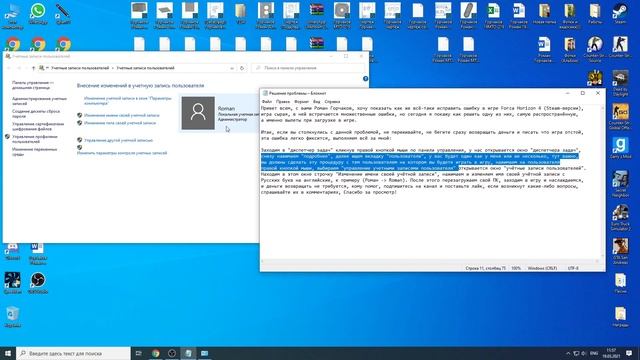Click 'Создание дискеты сброса пароля' link
Image resolution: width=640 pixels, height=360 pixels.
click(36, 113)
